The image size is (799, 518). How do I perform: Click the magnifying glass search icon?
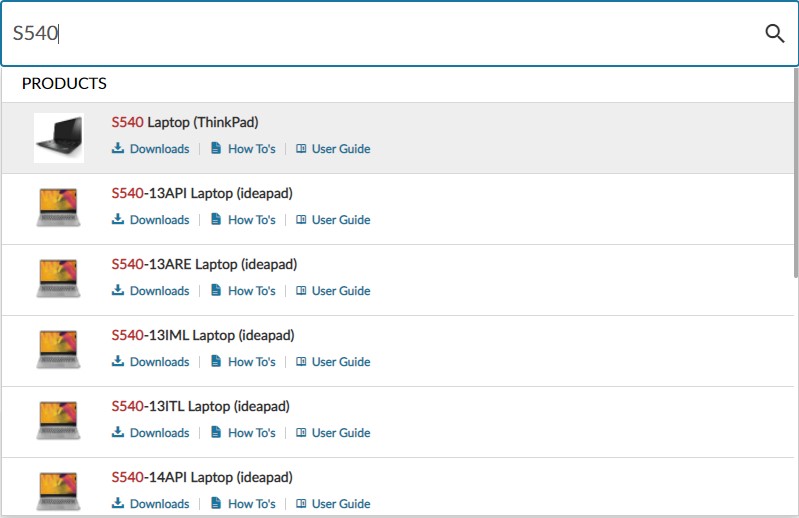(774, 33)
